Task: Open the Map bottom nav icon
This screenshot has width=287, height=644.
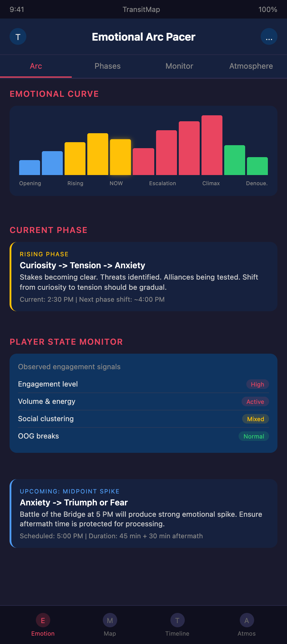Action: 110,620
